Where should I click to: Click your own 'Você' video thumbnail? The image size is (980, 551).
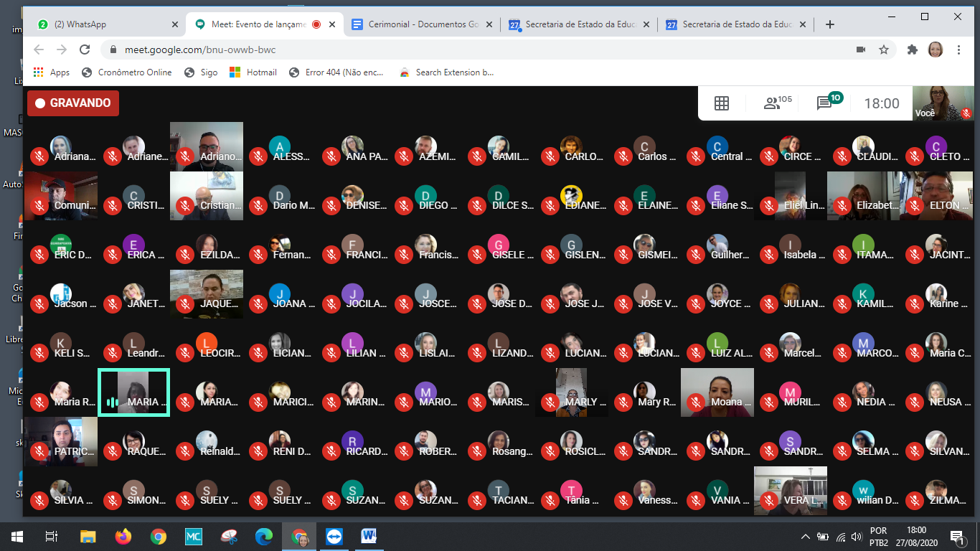(942, 103)
